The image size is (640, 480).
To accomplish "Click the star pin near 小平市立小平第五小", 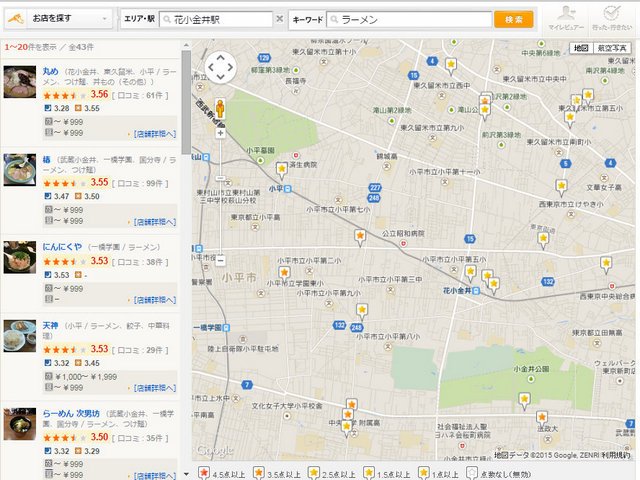I will click(470, 273).
